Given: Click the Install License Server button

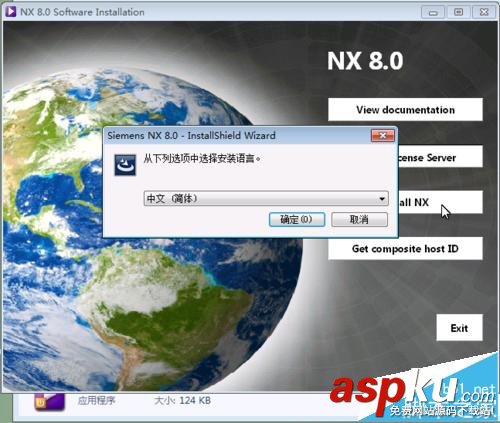Looking at the screenshot, I should (440, 156).
